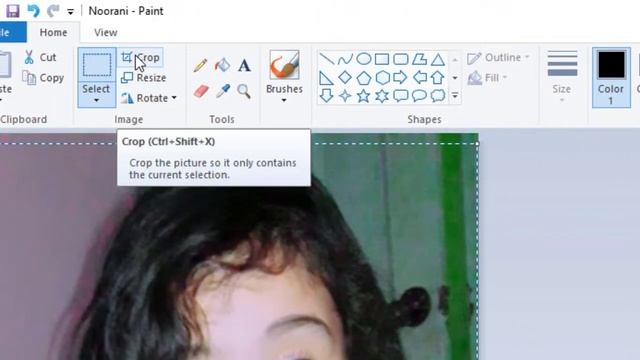Choose the Rounded rectangle shape
640x360 pixels.
(x=400, y=59)
